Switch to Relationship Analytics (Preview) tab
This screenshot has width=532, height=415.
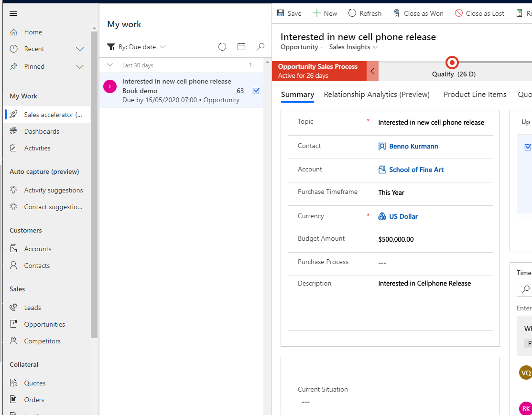pos(377,95)
